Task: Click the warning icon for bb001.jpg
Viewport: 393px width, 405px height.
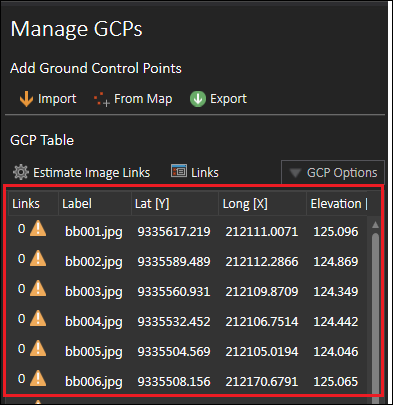Action: [38, 228]
